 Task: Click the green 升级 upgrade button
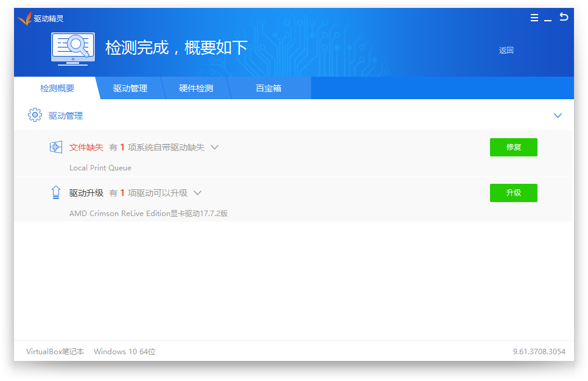[x=513, y=192]
